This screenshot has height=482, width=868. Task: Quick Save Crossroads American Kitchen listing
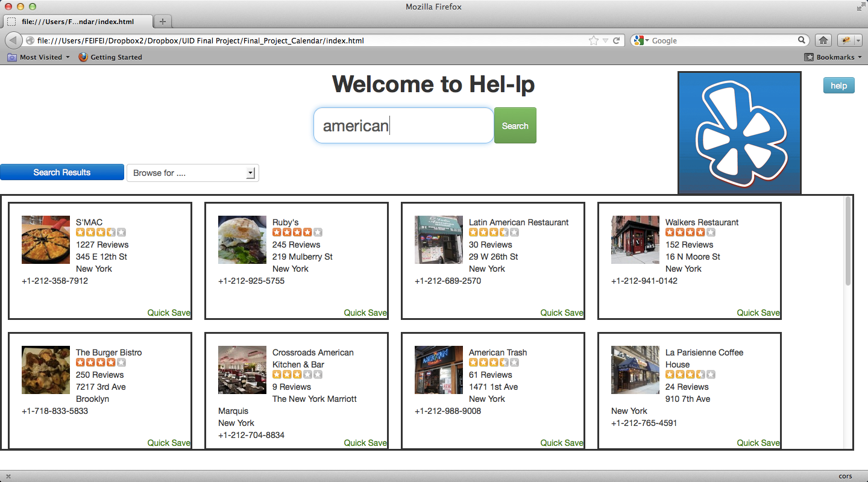click(365, 443)
